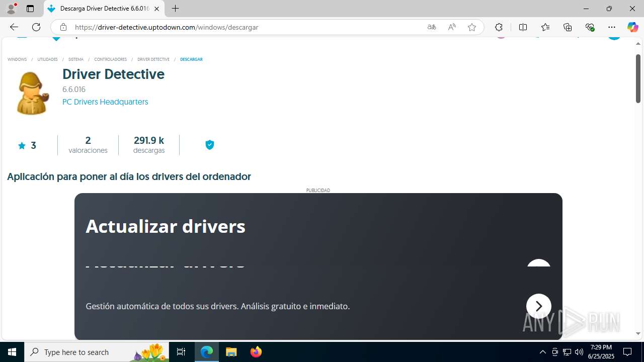Screen dimensions: 644x362
Task: Click the DESCARGAR breadcrumb
Action: point(191,59)
